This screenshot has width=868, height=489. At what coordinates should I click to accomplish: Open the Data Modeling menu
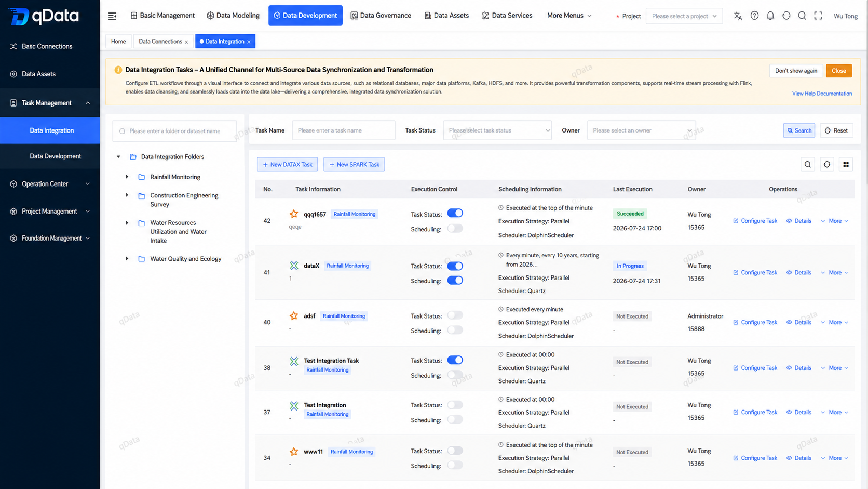(x=233, y=16)
